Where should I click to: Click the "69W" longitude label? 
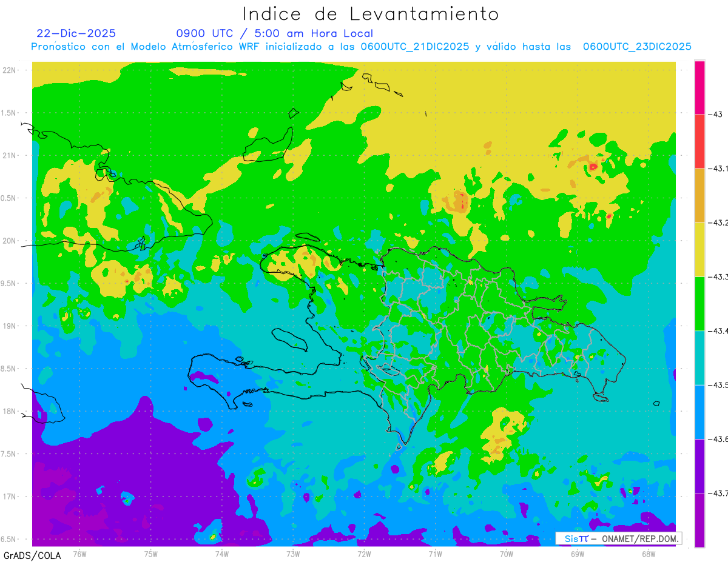[x=577, y=554]
